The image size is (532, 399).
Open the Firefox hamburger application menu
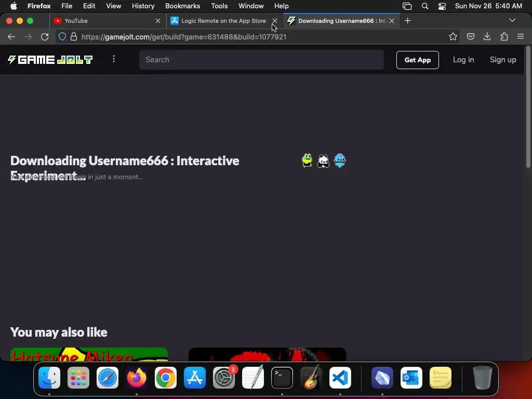pos(521,36)
